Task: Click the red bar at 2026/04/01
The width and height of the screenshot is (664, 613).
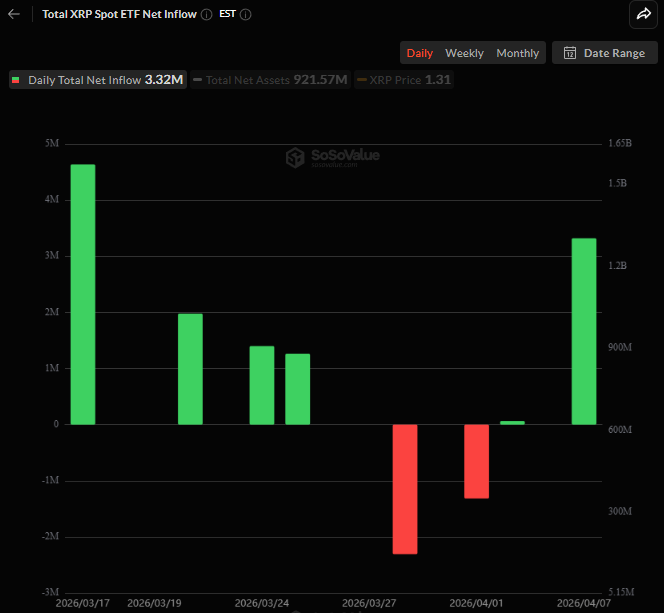Action: click(x=476, y=461)
